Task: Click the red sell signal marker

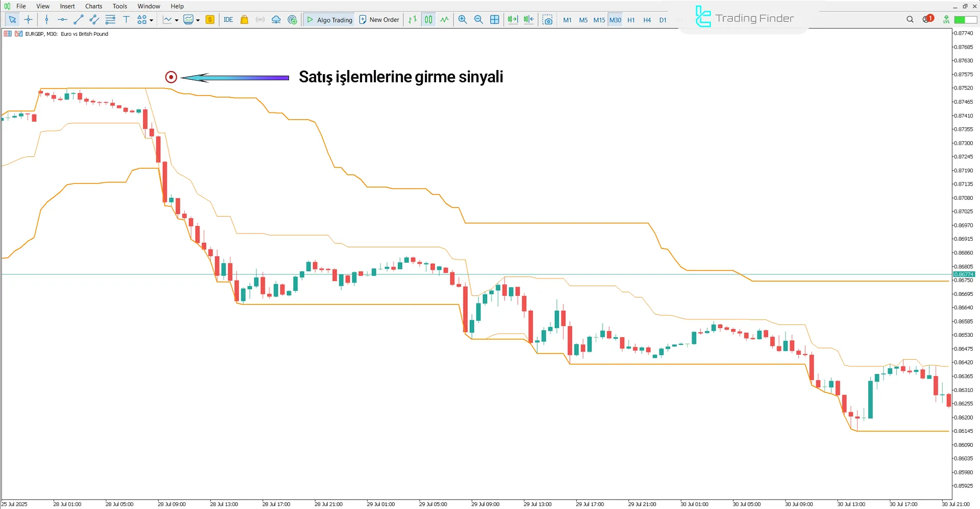Action: tap(171, 77)
